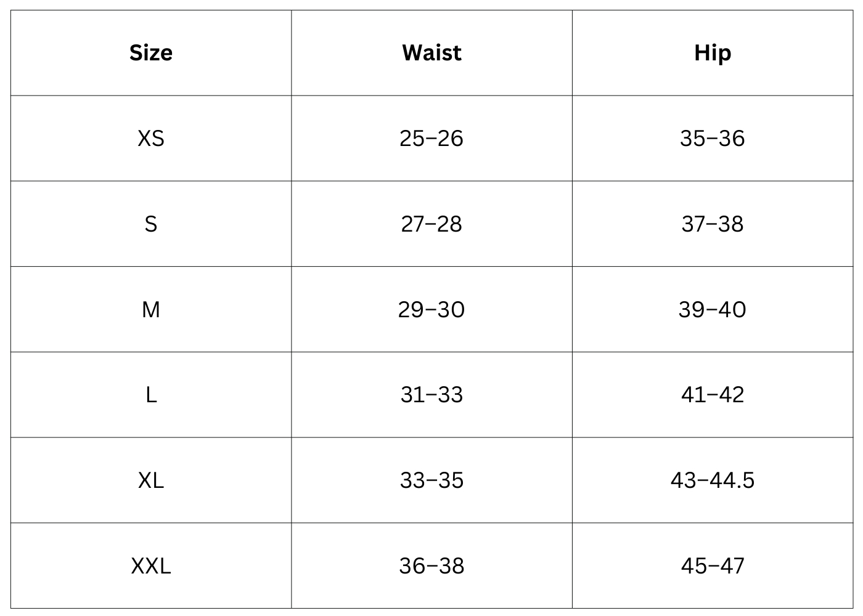Select the waist value 29–30
The height and width of the screenshot is (616, 863).
pyautogui.click(x=431, y=309)
